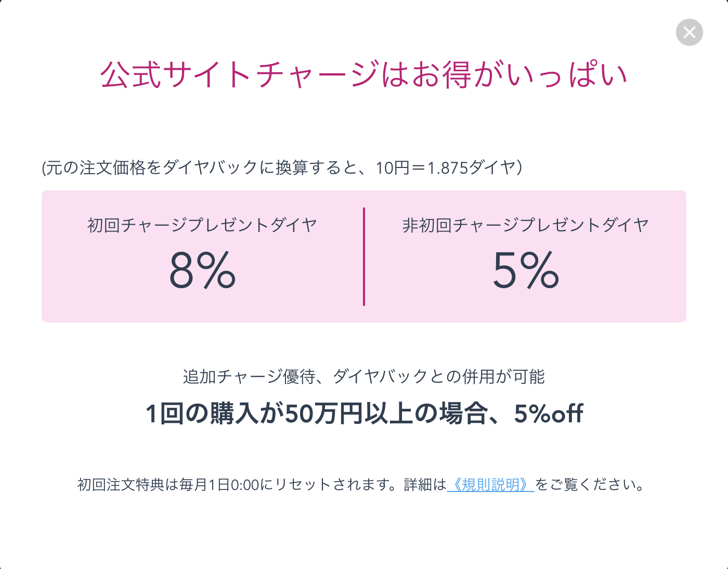728x569 pixels.
Task: Click the 詳細は text before the rules link
Action: [x=425, y=485]
